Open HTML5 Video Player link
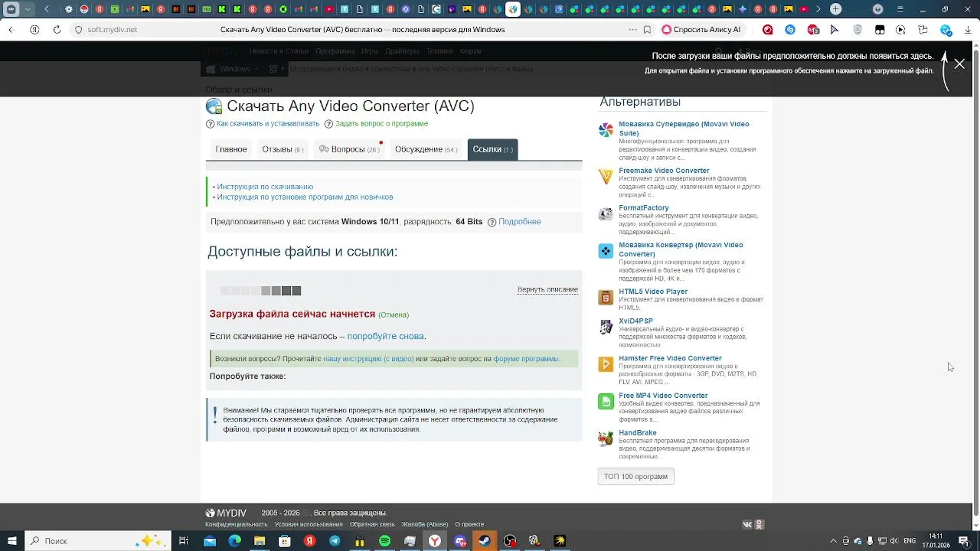Viewport: 980px width, 551px height. (x=653, y=292)
